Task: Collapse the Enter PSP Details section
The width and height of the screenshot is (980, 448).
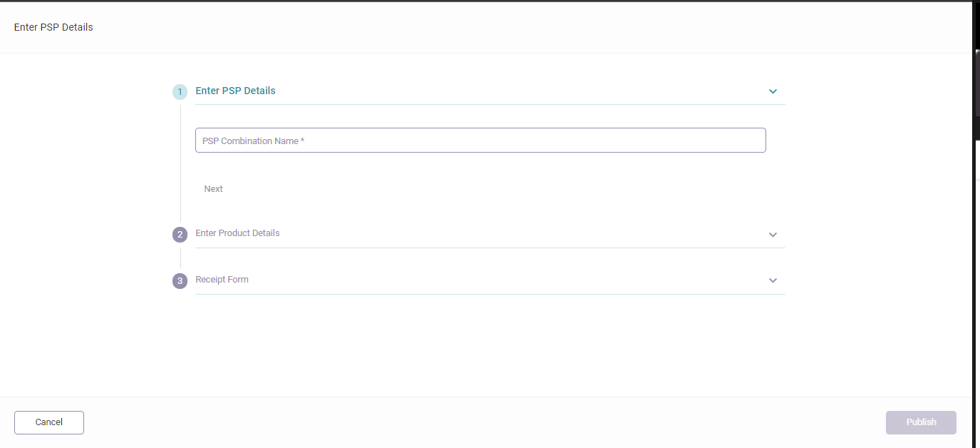Action: [x=773, y=91]
